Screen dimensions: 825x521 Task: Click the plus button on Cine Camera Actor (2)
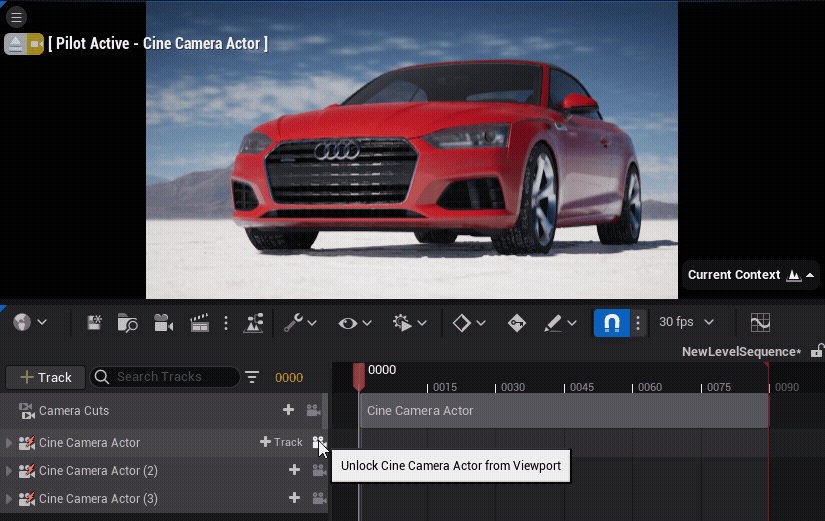click(x=295, y=470)
